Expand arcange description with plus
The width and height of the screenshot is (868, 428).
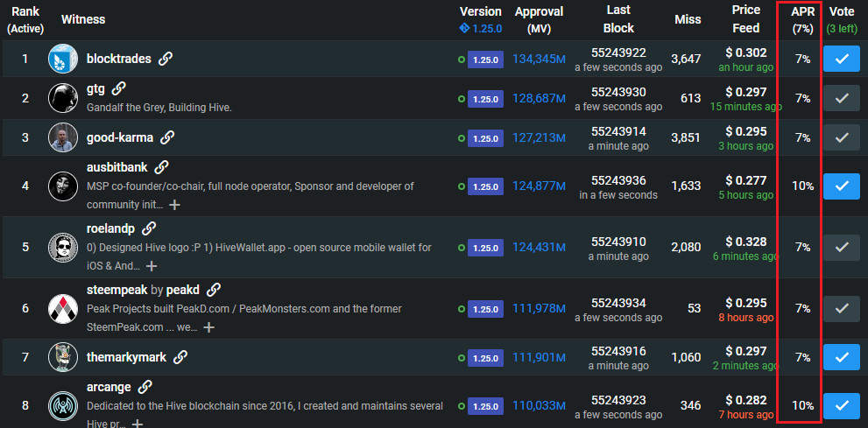pos(138,424)
